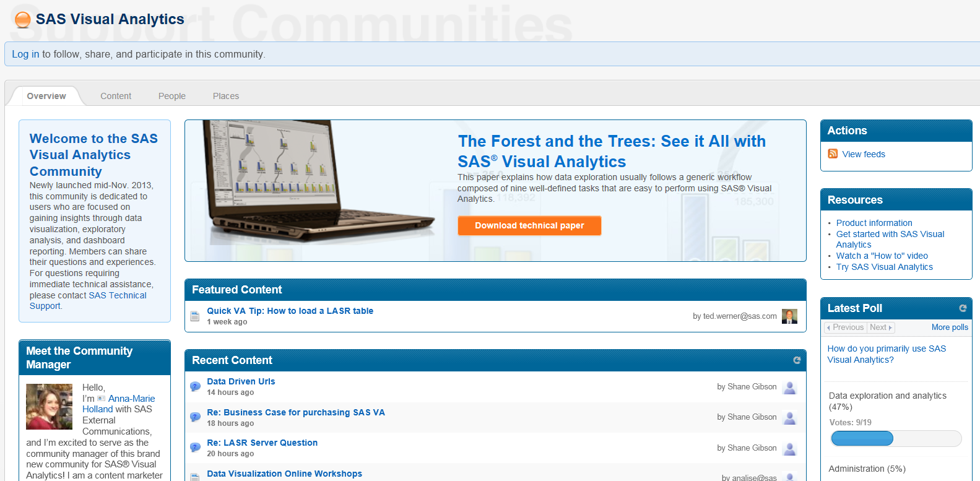980x481 pixels.
Task: Select the Places tab
Action: [x=226, y=96]
